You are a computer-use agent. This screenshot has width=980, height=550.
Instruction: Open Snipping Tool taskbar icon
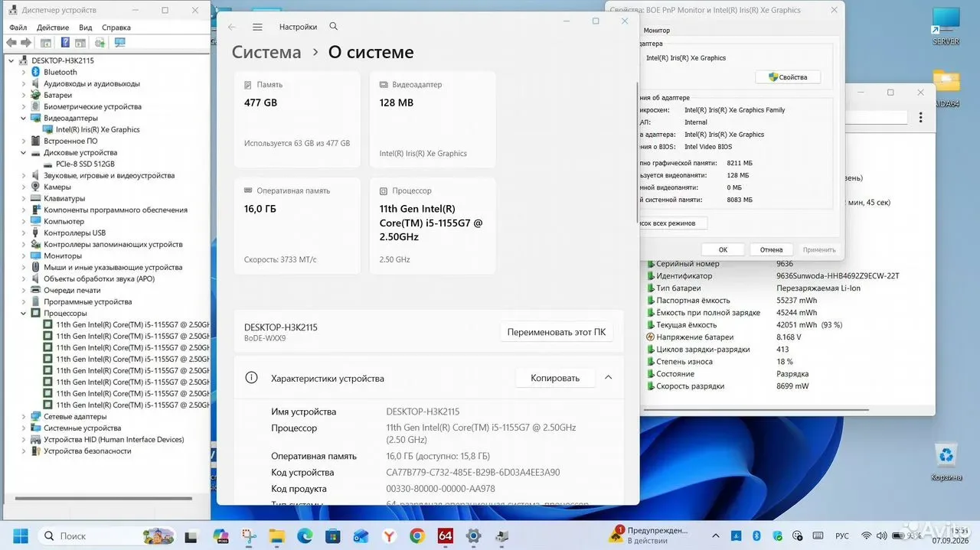pos(249,536)
